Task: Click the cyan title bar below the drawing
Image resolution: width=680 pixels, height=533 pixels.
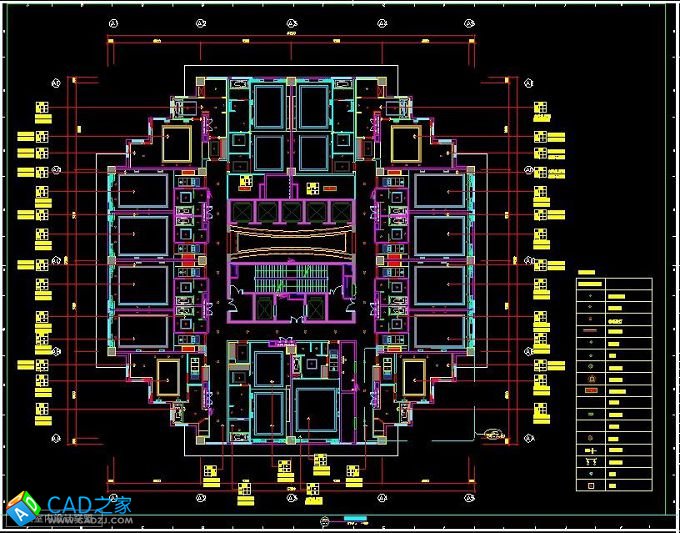Action: point(355,519)
